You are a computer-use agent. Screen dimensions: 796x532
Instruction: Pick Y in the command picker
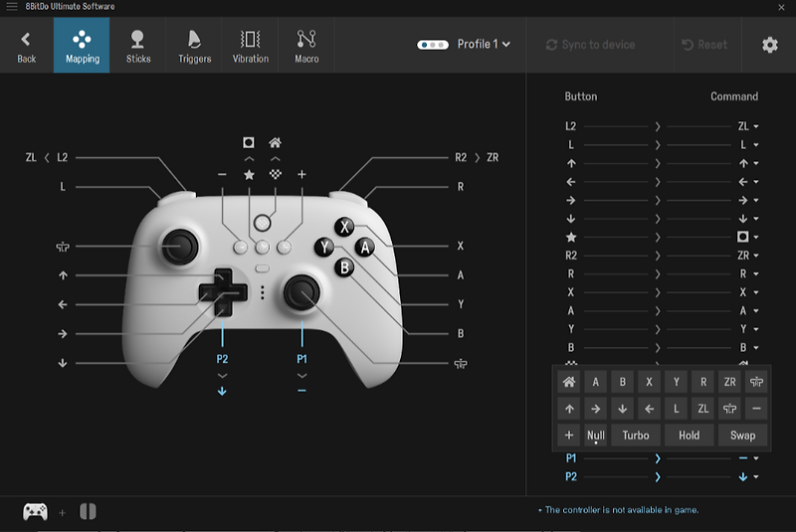677,382
